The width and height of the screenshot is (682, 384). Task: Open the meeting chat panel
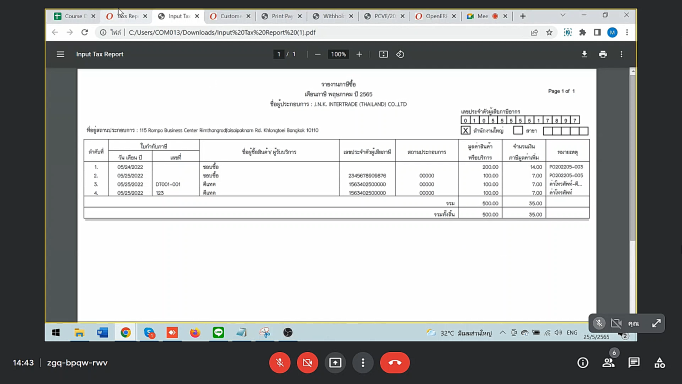click(634, 362)
